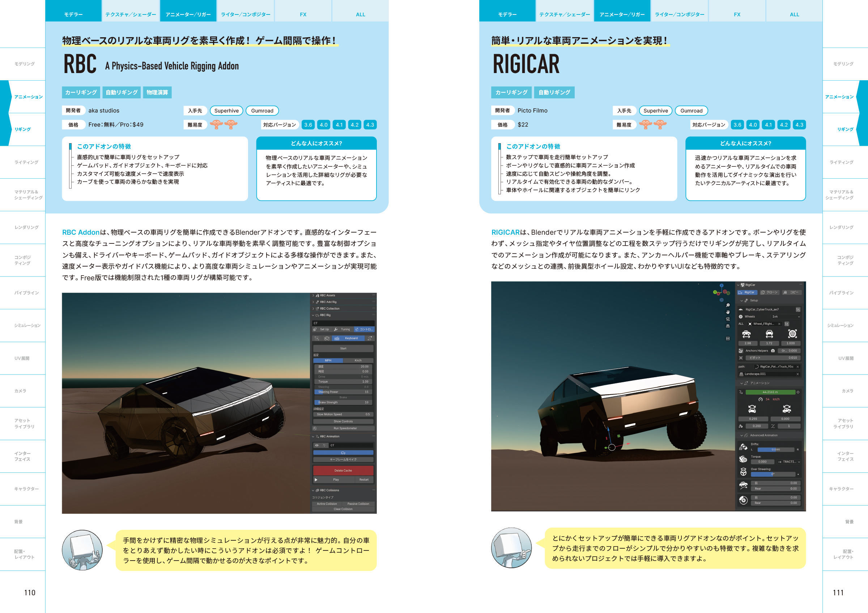Click the car jump suspension icon
This screenshot has height=613, width=868.
[x=743, y=485]
